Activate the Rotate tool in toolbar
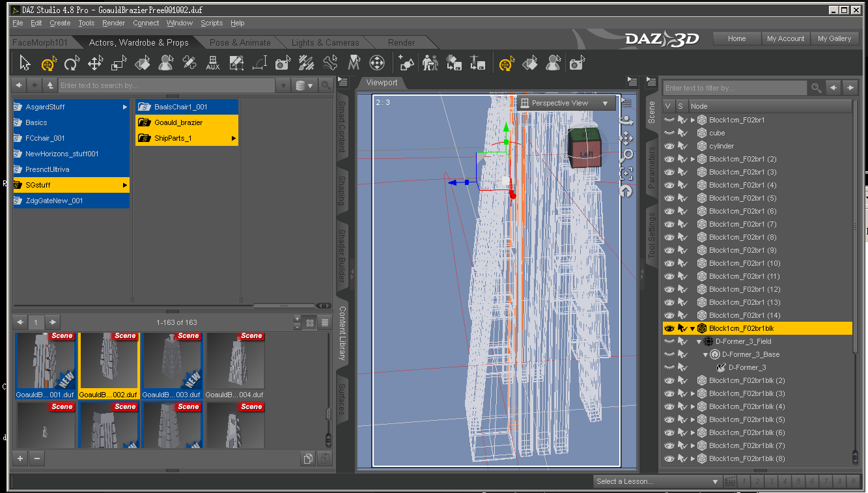The width and height of the screenshot is (868, 493). 72,63
